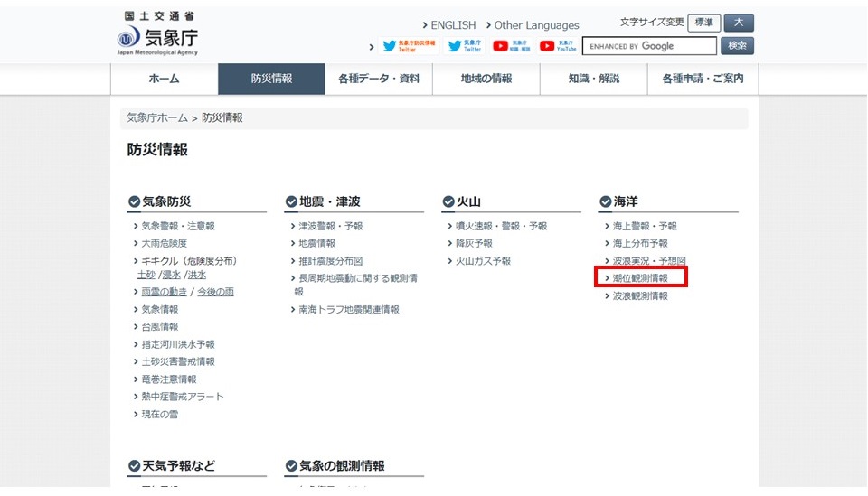Viewport: 868px width, 496px height.
Task: Open 南海トラフ地震関連情報 link
Action: click(x=349, y=310)
